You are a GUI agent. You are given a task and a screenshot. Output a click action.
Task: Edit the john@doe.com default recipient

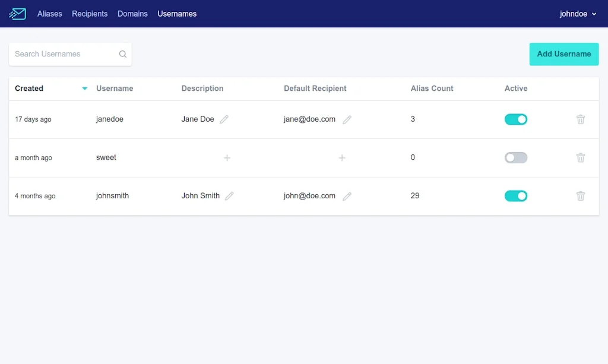click(347, 196)
